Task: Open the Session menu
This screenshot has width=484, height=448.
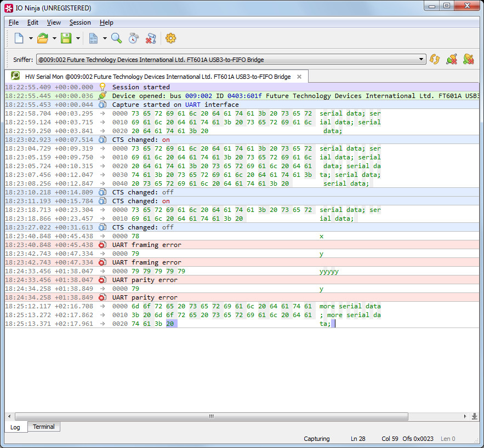Action: (80, 22)
